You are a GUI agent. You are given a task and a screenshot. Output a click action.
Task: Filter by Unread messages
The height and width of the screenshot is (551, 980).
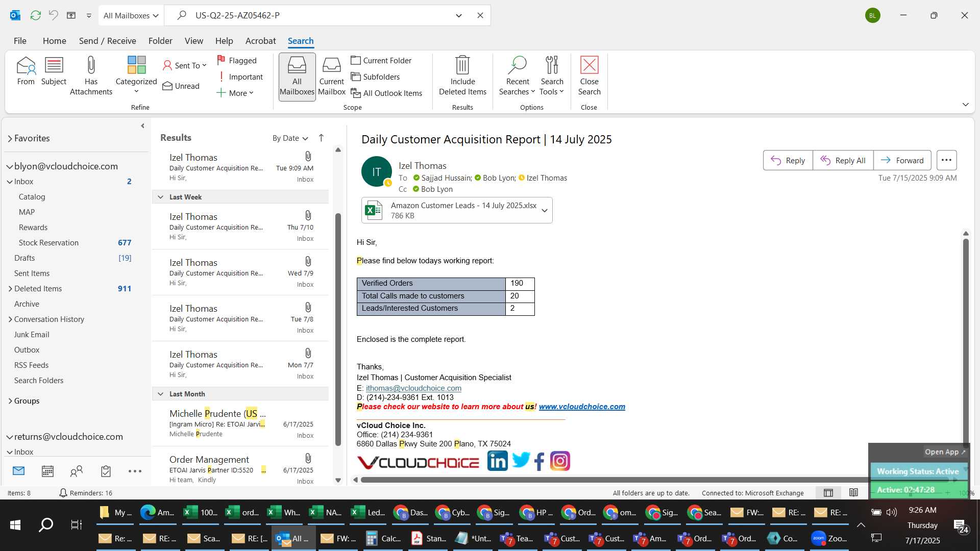[x=181, y=86]
